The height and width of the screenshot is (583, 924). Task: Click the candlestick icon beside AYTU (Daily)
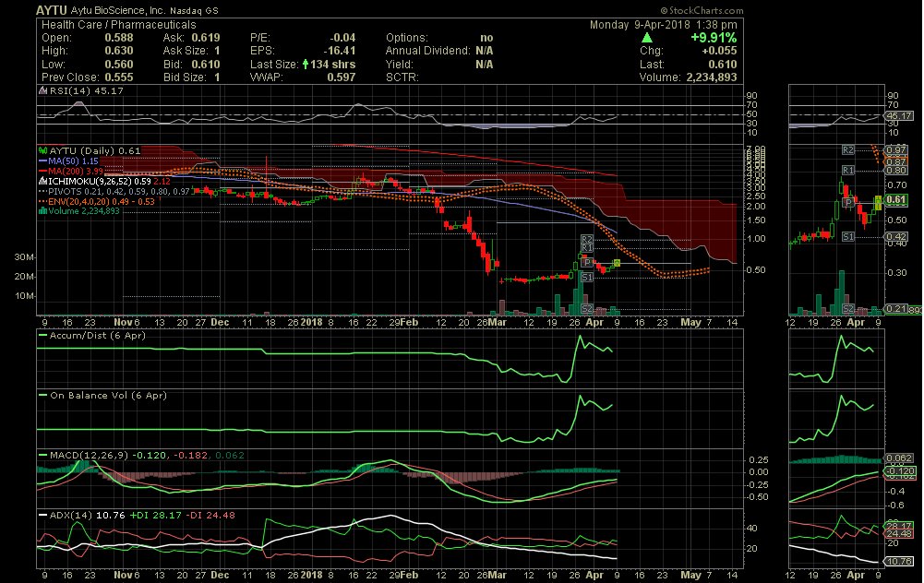click(x=43, y=150)
